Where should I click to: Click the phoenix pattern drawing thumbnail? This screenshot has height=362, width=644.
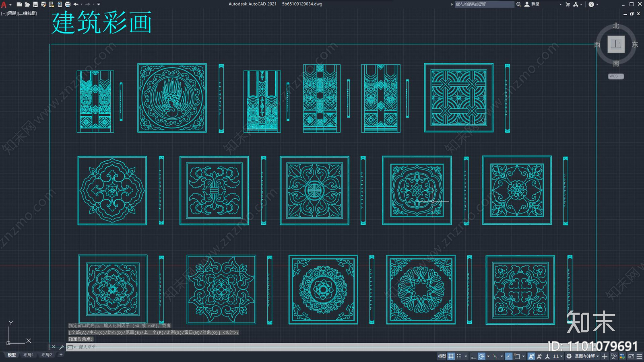pos(172,98)
